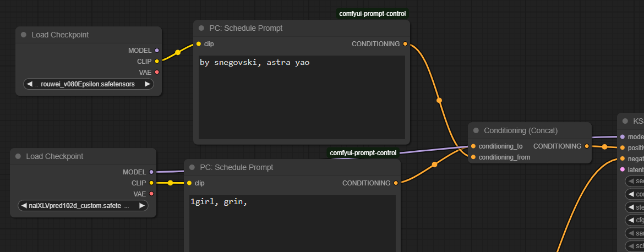Screen dimensions: 644x252
Task: Click the conditioning_from input socket
Action: point(473,157)
